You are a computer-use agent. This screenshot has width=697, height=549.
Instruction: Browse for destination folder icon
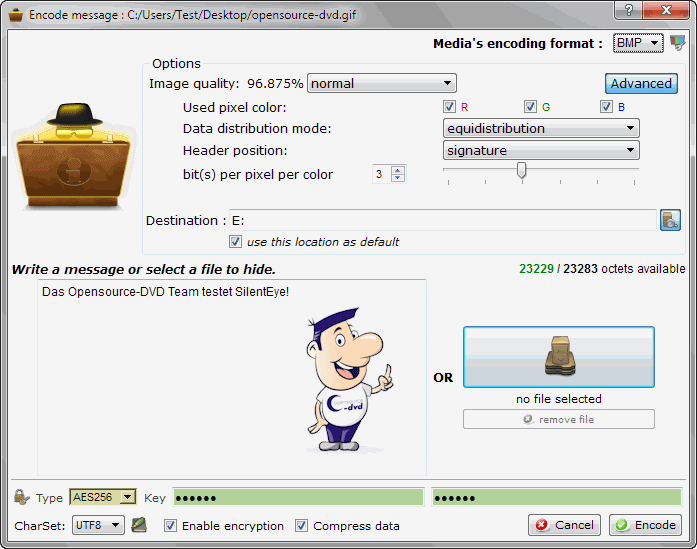pos(670,220)
